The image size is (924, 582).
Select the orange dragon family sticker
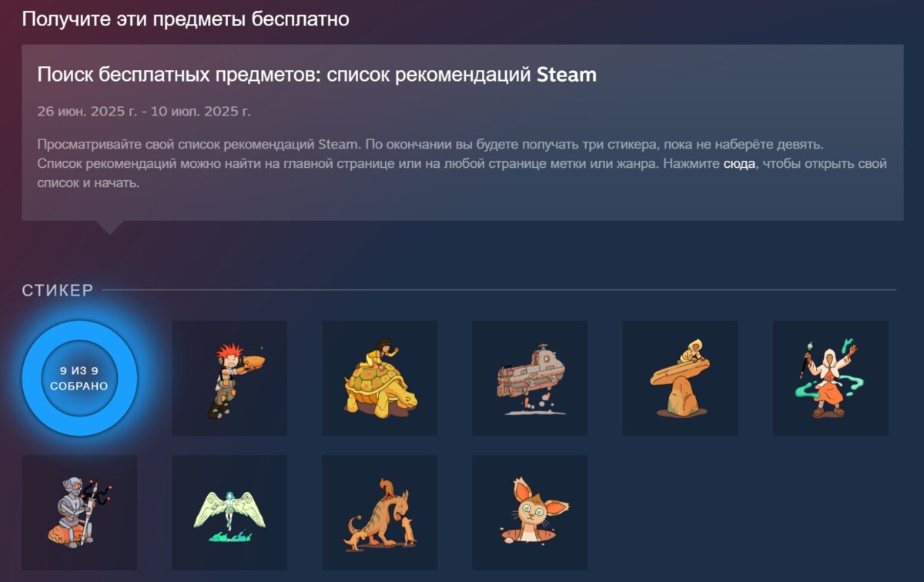click(380, 513)
